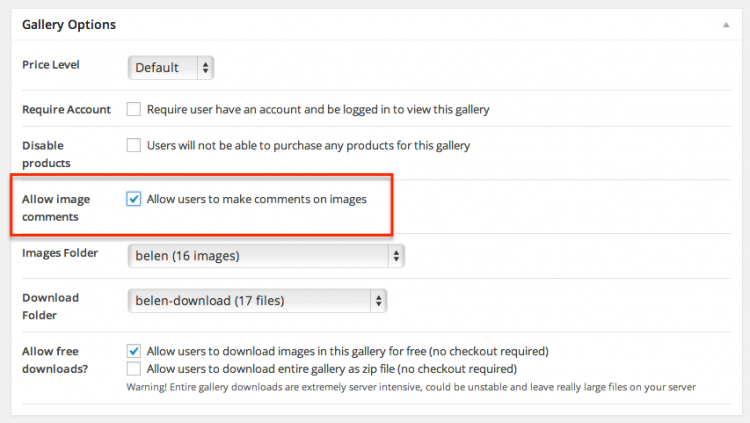Check the Disable products checkbox
The width and height of the screenshot is (750, 423).
tap(133, 145)
